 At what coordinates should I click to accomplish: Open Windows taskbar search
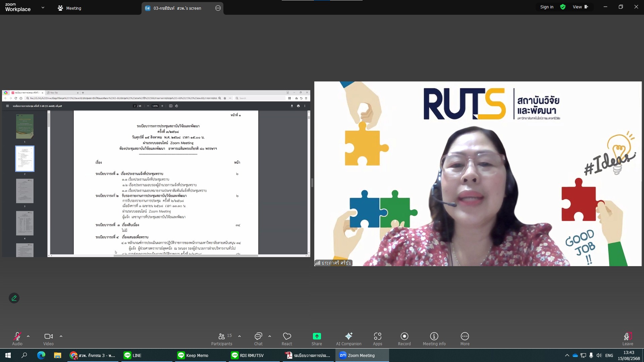click(x=24, y=355)
